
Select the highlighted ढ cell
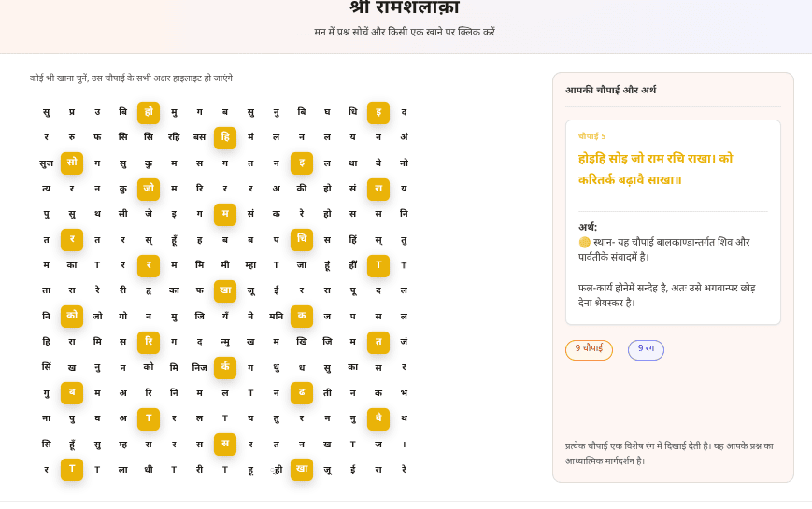pyautogui.click(x=302, y=393)
